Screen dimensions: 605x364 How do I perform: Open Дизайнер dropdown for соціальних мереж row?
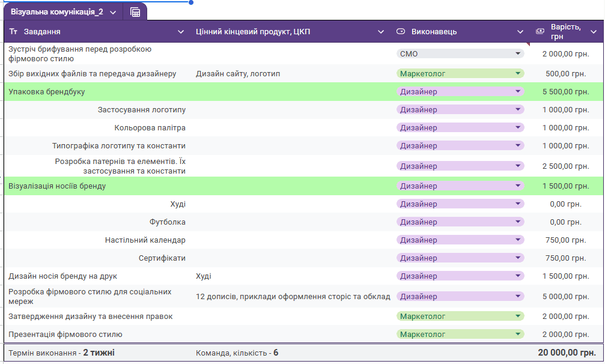point(460,296)
